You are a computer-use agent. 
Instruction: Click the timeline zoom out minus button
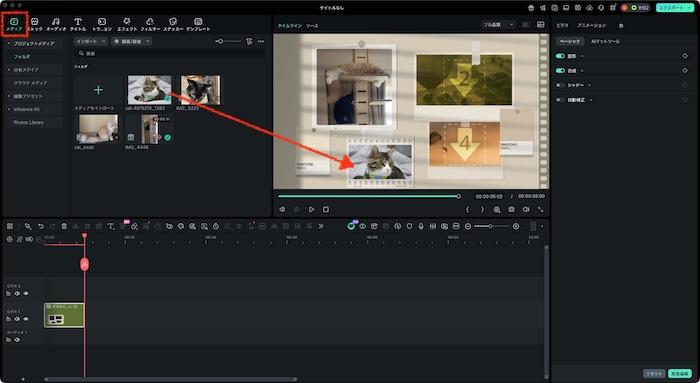(x=468, y=227)
